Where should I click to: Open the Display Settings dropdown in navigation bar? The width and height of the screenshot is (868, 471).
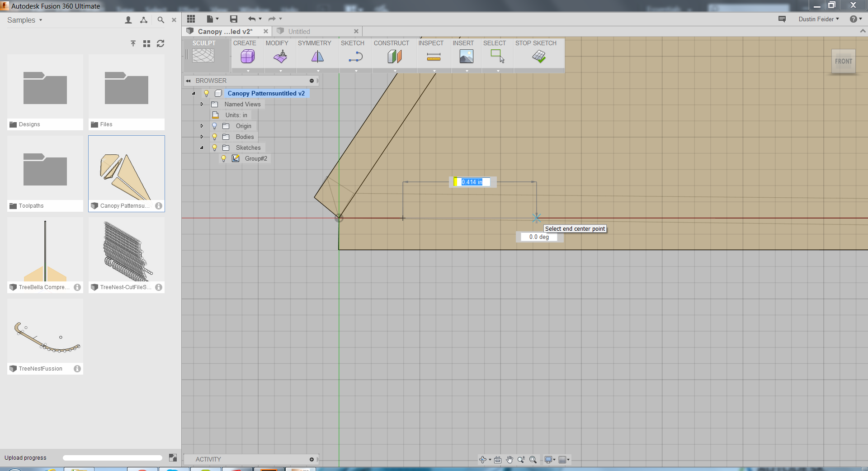point(550,460)
